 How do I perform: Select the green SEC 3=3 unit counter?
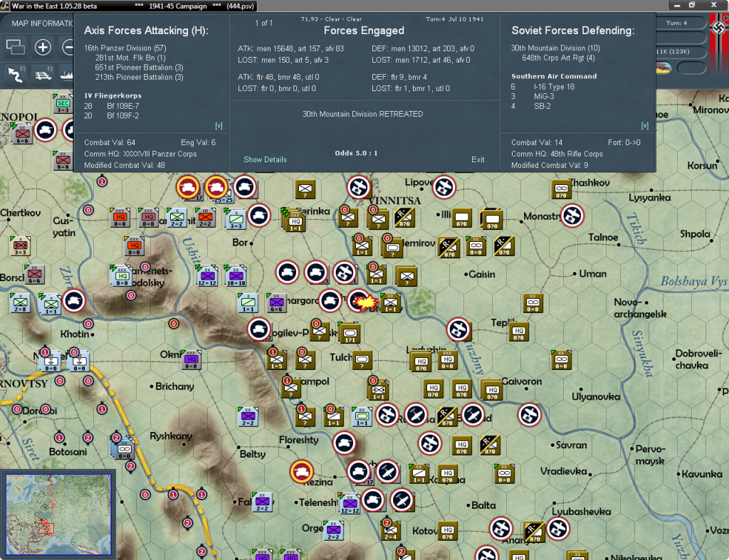pos(63,104)
